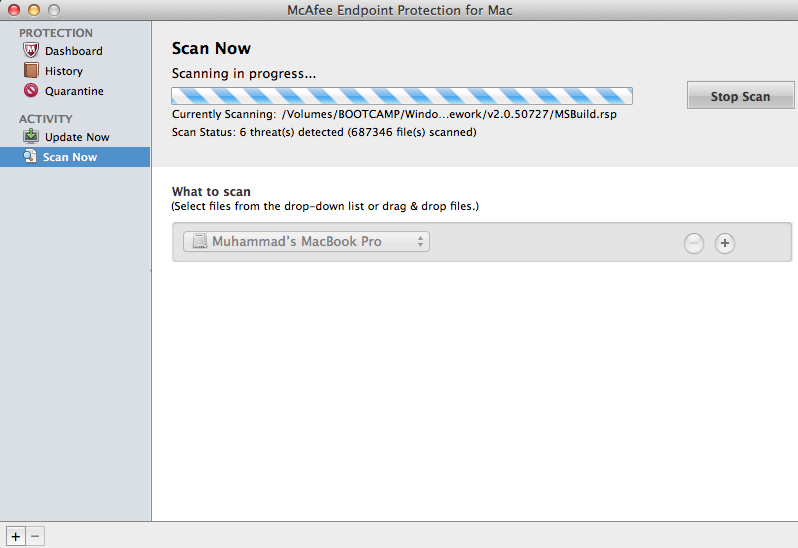Click the PROTECTION section header
Viewport: 798px width, 548px height.
click(56, 33)
